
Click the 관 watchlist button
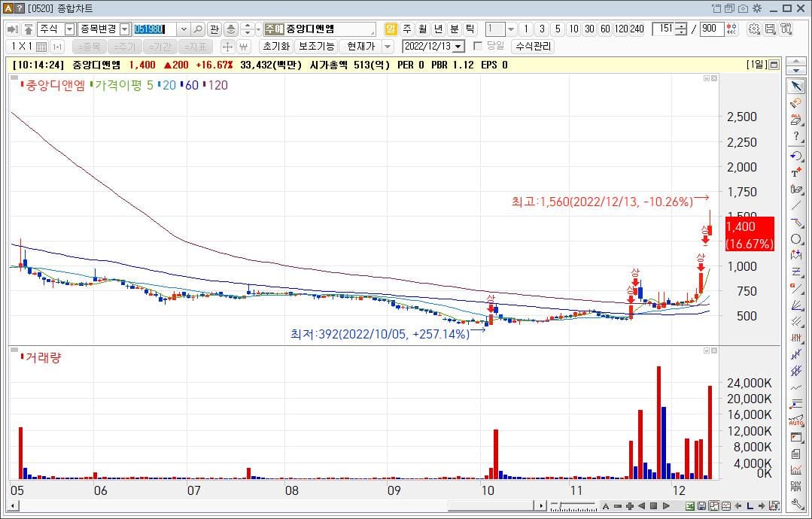[x=214, y=29]
